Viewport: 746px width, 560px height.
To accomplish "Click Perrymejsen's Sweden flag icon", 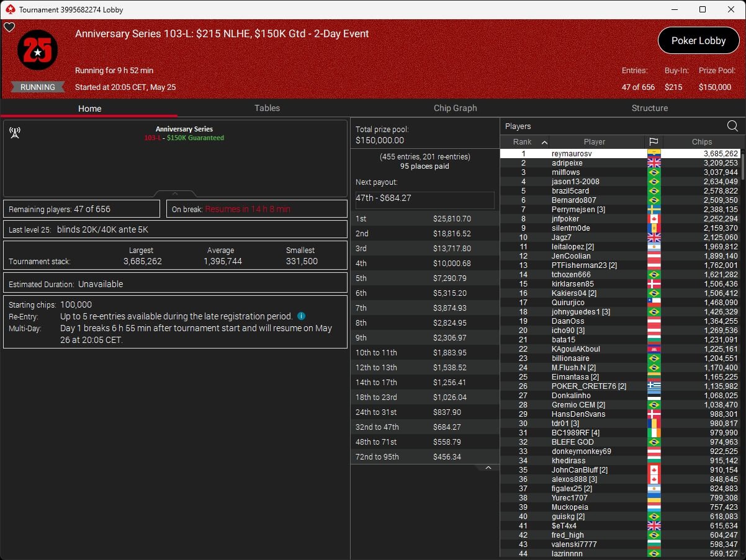I will (x=654, y=210).
